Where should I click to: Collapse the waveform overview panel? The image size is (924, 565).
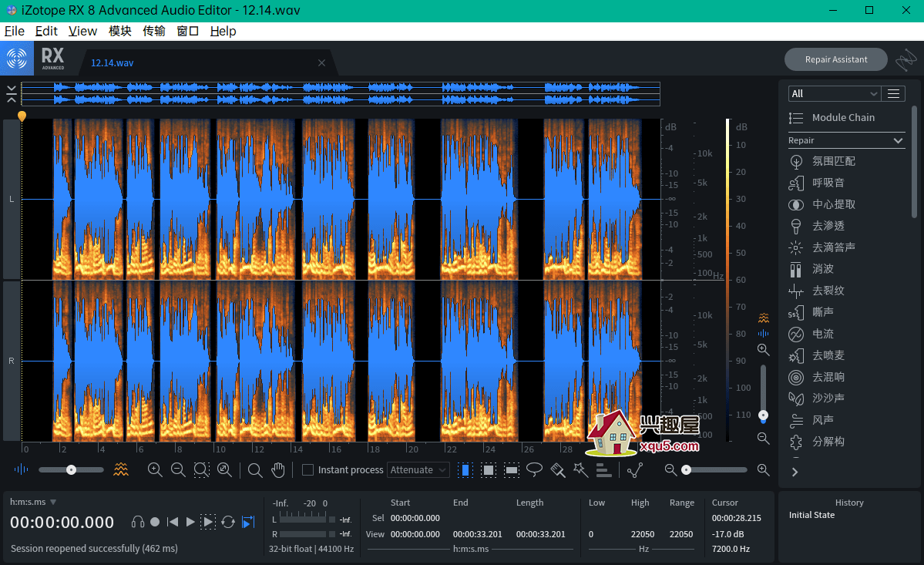(12, 94)
